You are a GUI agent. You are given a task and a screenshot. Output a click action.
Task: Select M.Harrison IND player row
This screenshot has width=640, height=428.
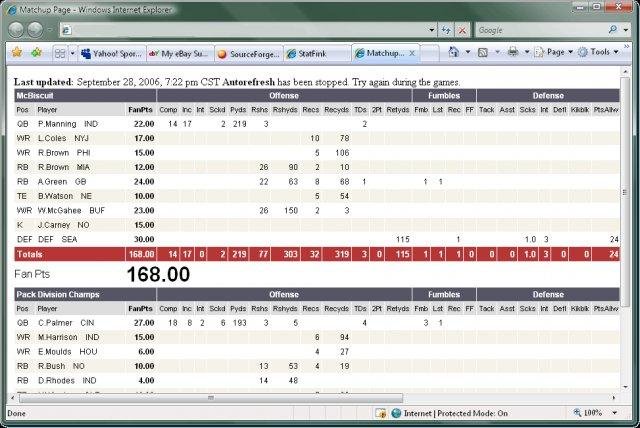click(317, 337)
